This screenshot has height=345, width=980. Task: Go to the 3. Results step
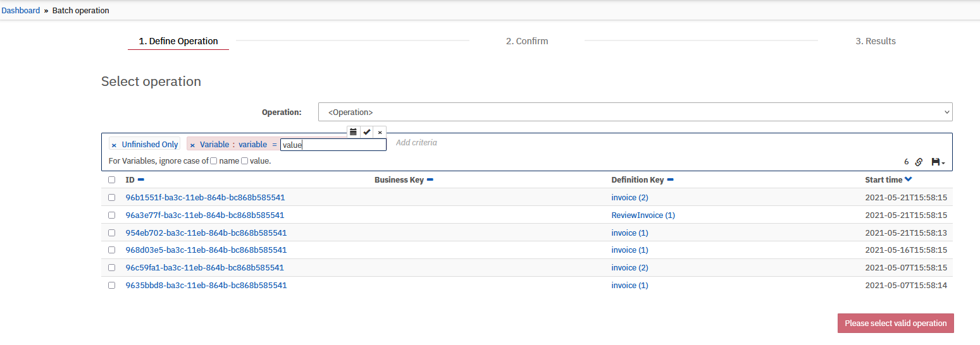pos(876,41)
